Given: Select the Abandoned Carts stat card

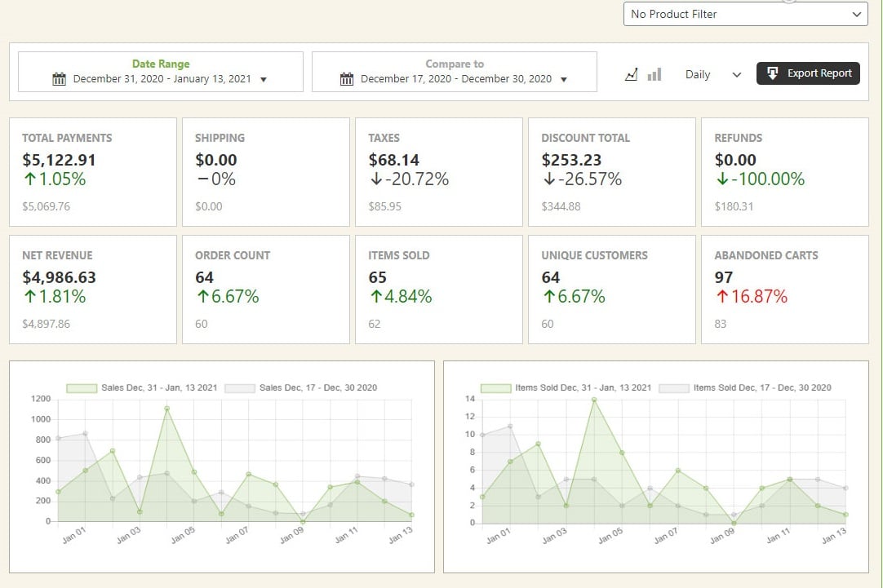Looking at the screenshot, I should [784, 290].
